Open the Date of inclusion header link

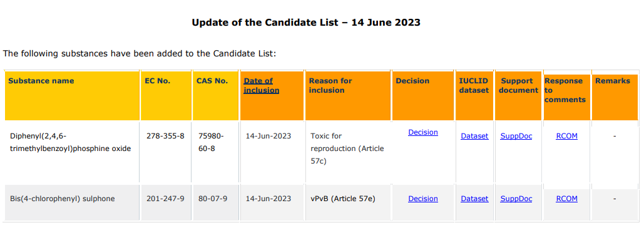(x=261, y=85)
